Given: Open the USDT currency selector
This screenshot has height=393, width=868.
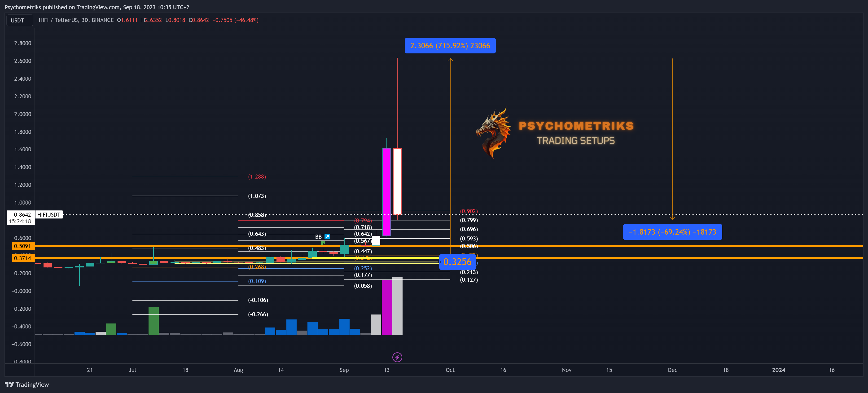Looking at the screenshot, I should point(20,20).
